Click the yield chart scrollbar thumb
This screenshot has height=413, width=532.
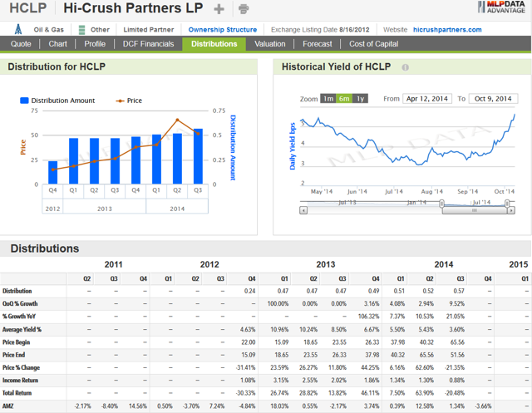pos(475,210)
